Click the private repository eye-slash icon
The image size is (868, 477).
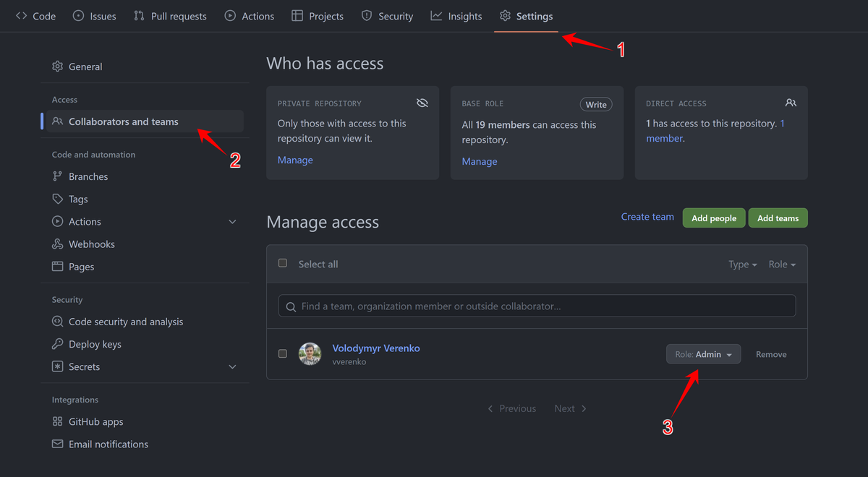click(422, 103)
